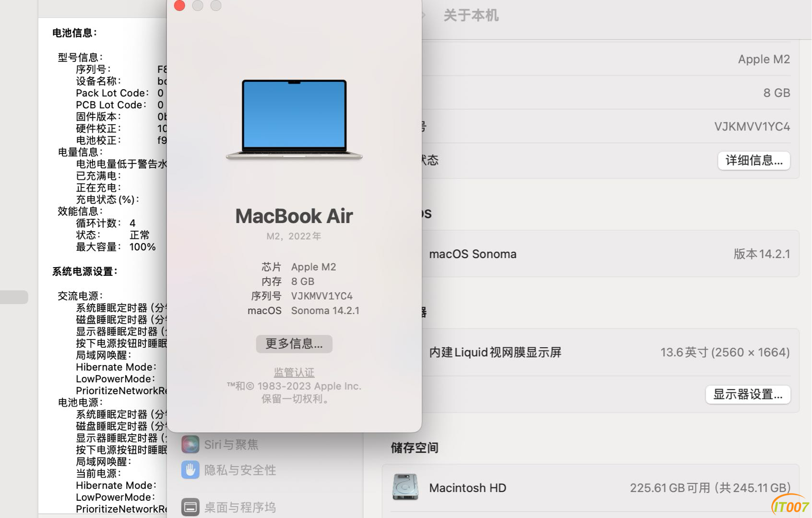Click the 8 GB value in System Settings
The image size is (812, 518).
point(776,93)
